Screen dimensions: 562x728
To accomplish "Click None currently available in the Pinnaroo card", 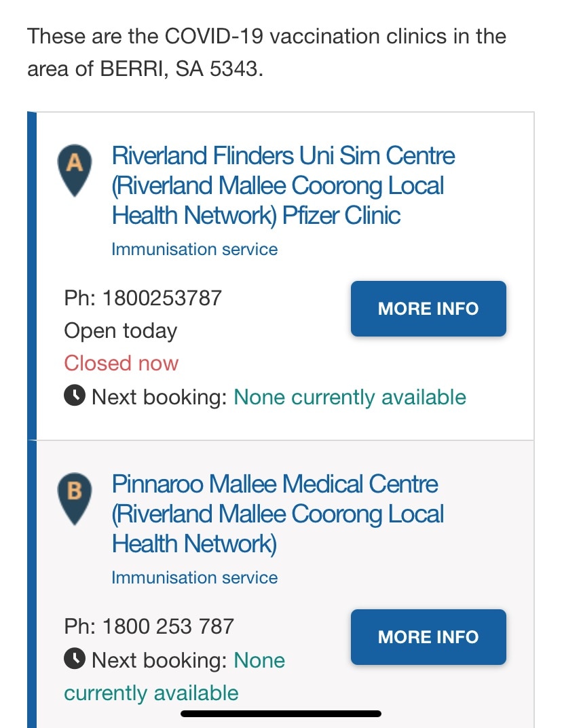I will coord(151,693).
